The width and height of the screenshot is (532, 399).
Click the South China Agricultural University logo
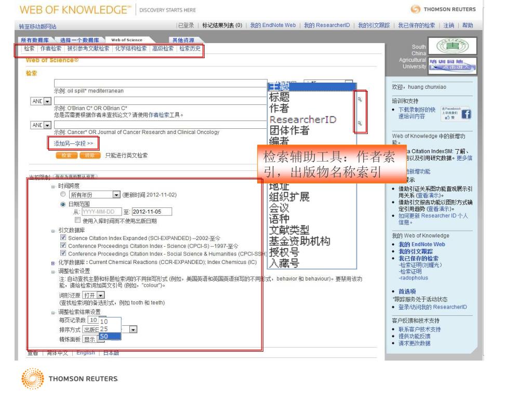pos(453,46)
